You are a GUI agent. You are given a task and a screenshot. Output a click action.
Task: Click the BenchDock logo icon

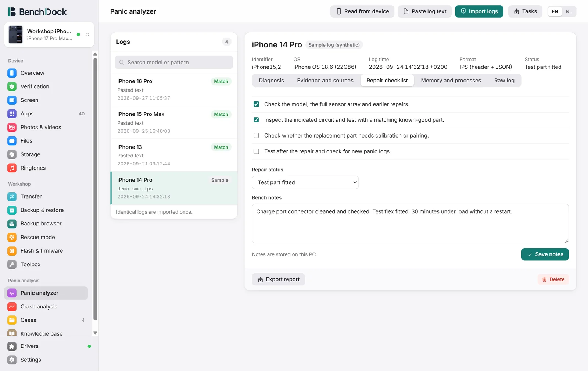12,12
